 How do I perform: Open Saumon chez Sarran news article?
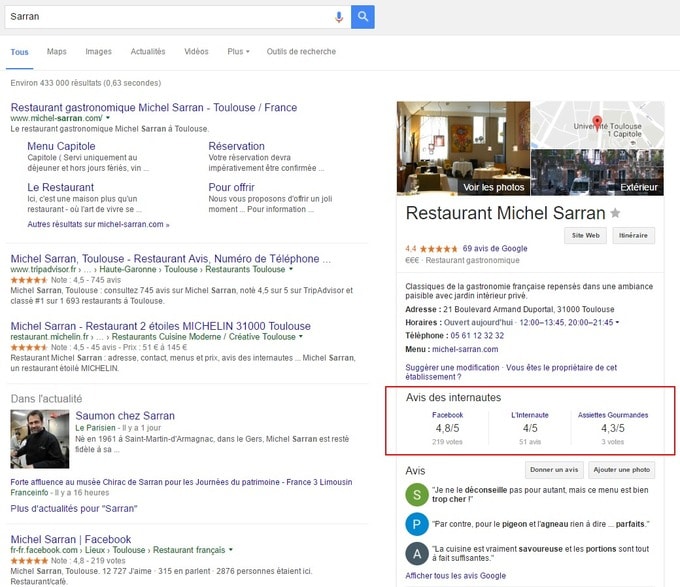click(125, 416)
